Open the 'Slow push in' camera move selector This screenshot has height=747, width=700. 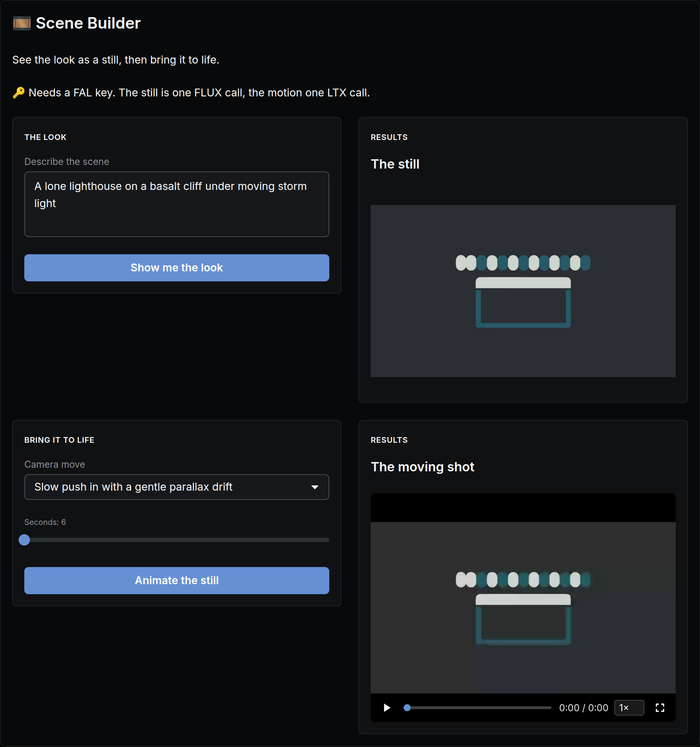tap(176, 487)
